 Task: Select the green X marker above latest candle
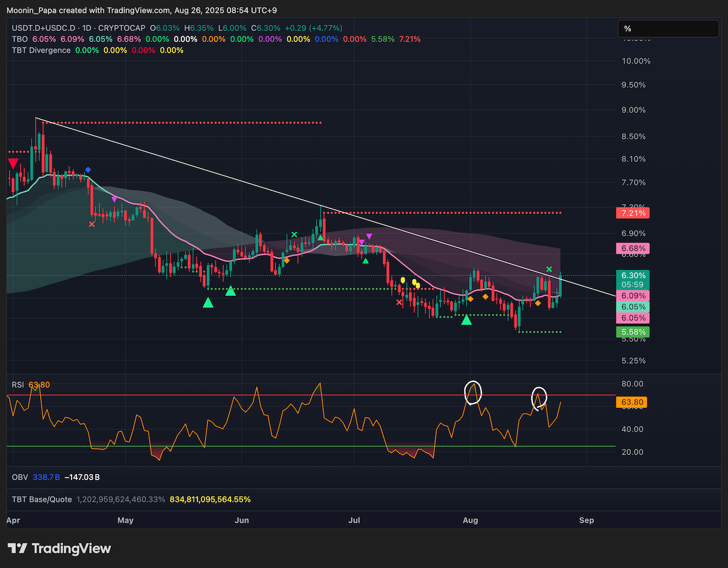coord(548,269)
